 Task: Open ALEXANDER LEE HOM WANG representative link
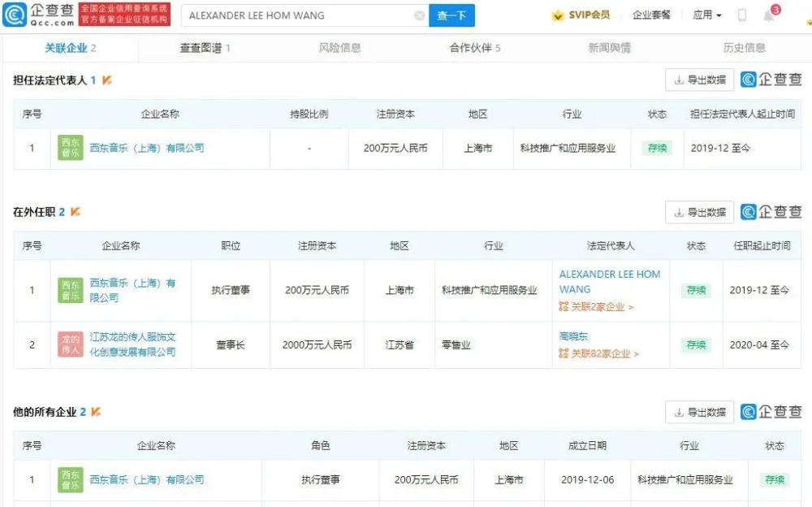[x=610, y=281]
